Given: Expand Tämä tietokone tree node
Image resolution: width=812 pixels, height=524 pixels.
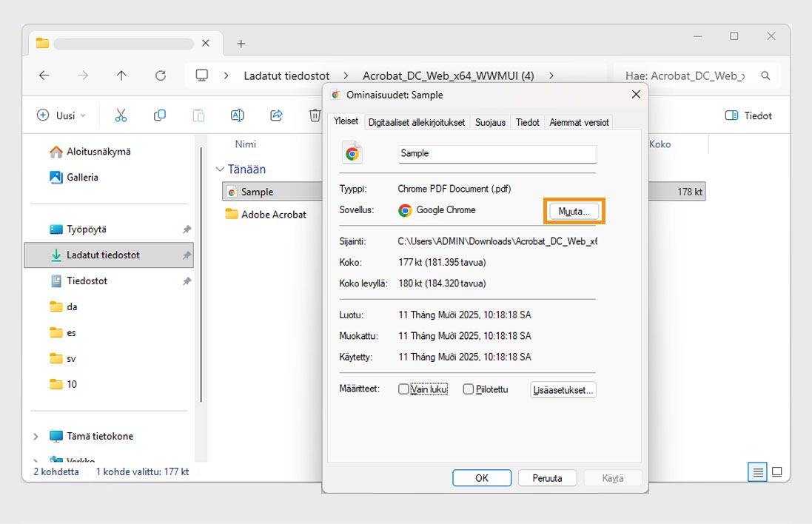Looking at the screenshot, I should (36, 437).
